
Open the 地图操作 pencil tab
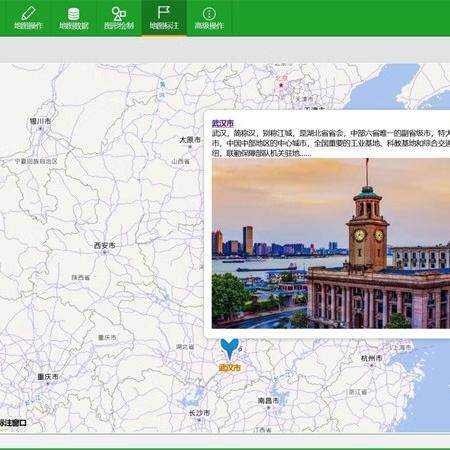click(28, 18)
